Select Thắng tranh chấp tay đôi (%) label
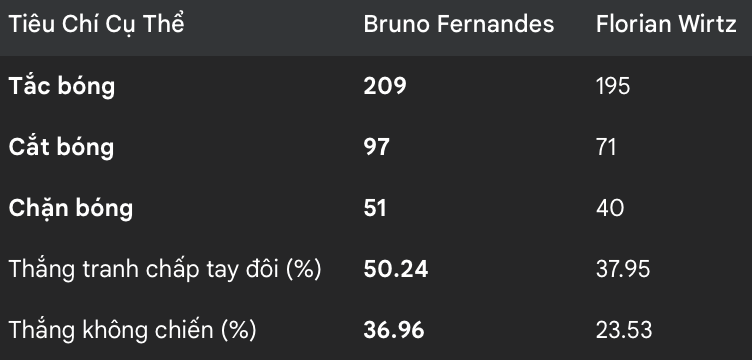Image resolution: width=752 pixels, height=360 pixels. (x=165, y=269)
